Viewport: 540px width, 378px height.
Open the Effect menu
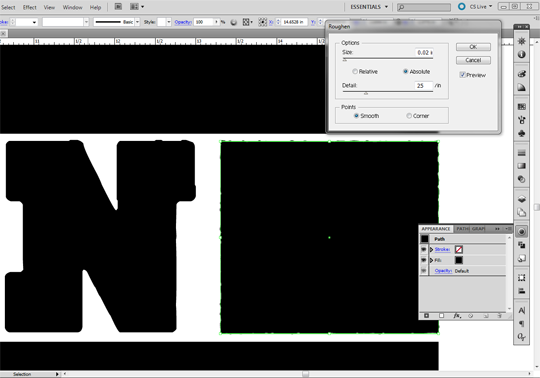(30, 7)
